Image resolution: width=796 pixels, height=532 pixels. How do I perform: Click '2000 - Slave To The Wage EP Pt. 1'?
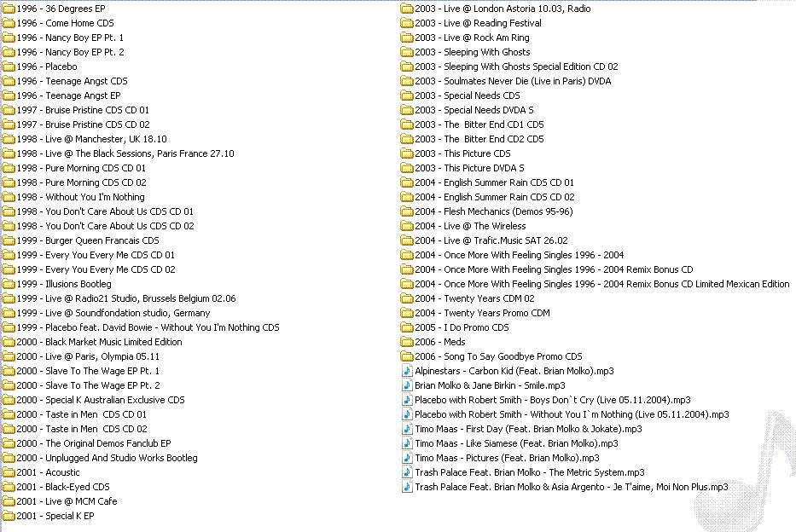coord(88,371)
